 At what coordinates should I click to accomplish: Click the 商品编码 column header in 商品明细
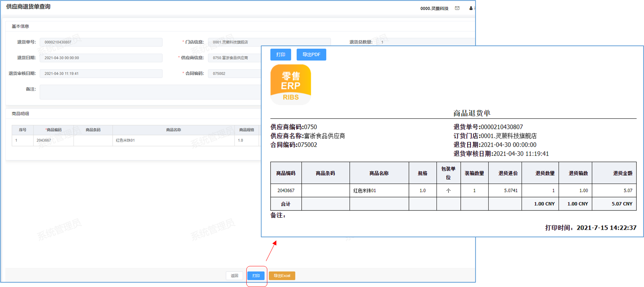(54, 130)
